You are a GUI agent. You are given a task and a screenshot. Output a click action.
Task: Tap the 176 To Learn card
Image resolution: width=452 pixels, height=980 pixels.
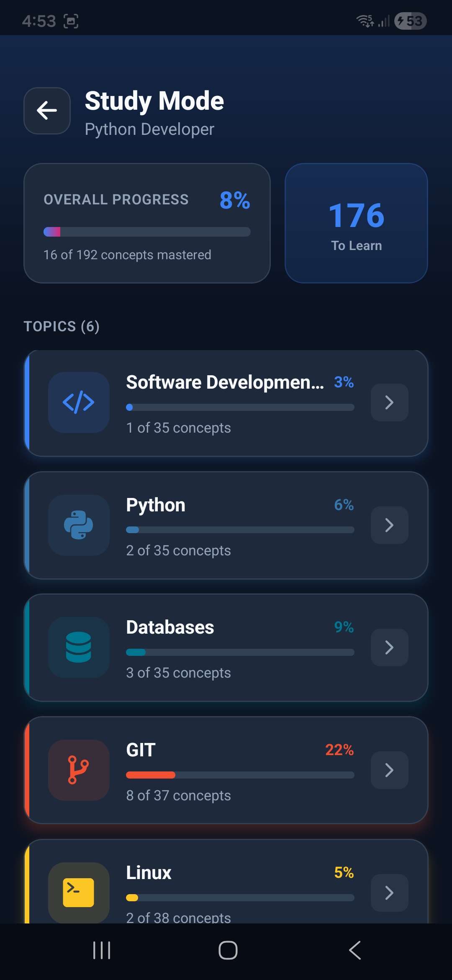point(356,222)
